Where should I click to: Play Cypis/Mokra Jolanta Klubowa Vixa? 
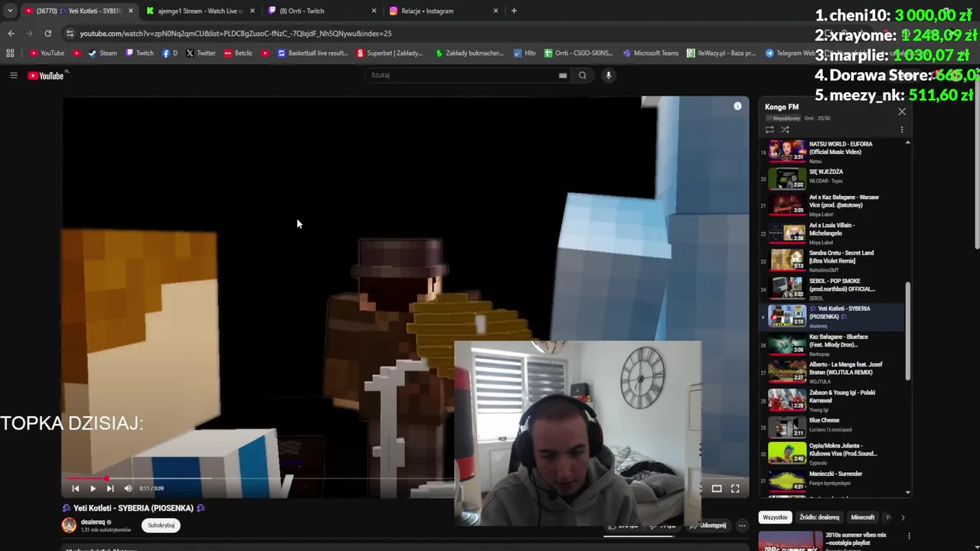832,453
